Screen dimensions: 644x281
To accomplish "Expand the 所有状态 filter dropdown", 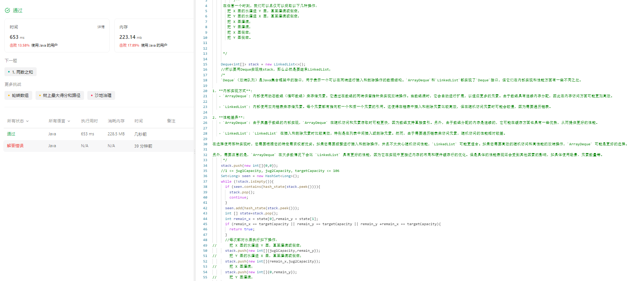I will (x=18, y=121).
